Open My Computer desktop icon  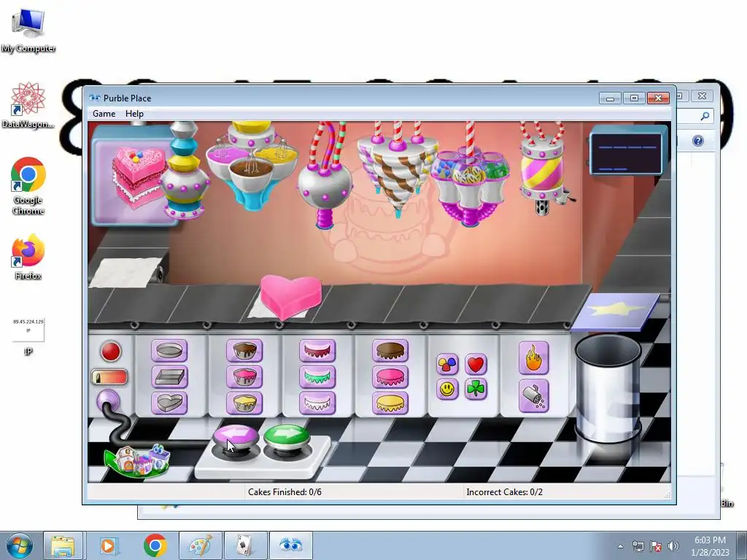(28, 31)
